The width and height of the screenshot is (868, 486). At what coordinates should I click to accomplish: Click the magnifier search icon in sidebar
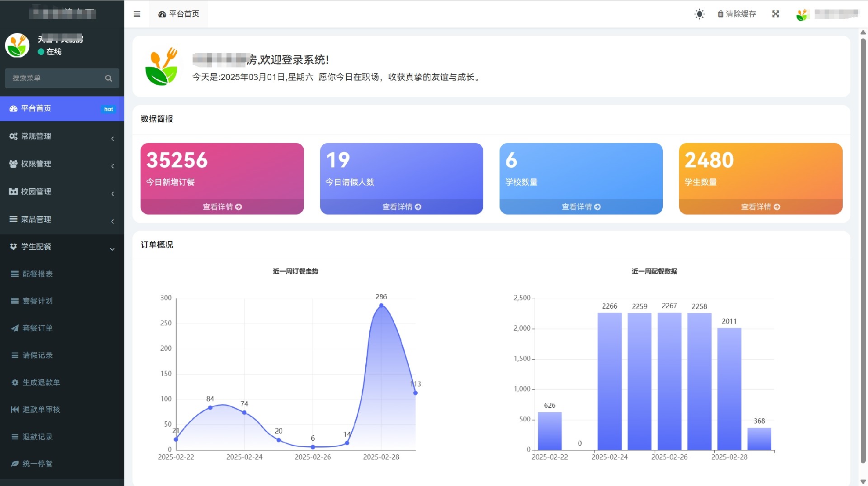point(108,78)
